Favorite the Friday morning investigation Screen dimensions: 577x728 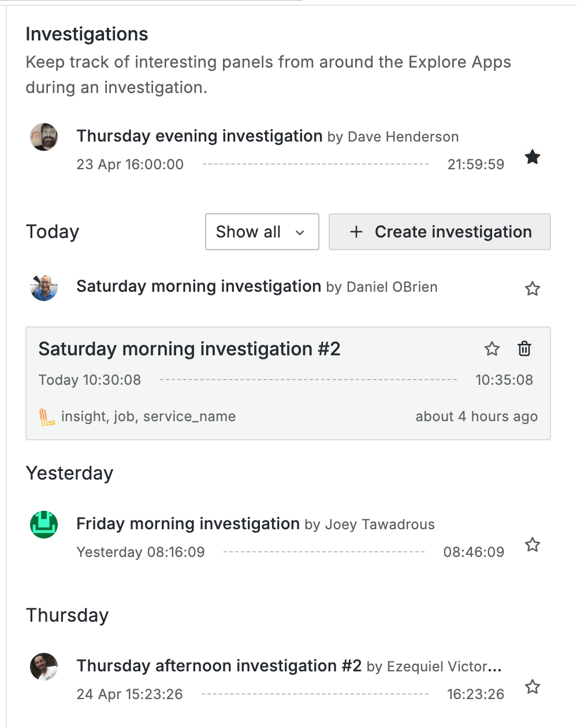tap(532, 545)
